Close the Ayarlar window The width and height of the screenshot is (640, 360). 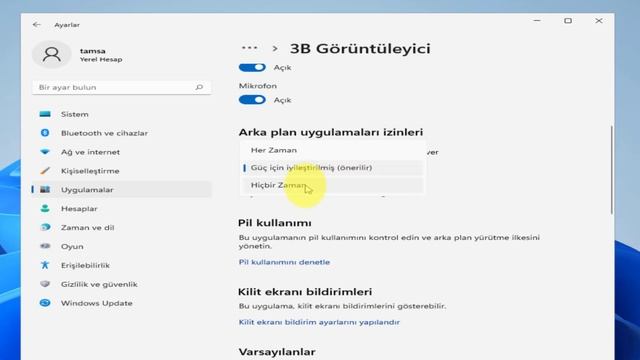598,20
